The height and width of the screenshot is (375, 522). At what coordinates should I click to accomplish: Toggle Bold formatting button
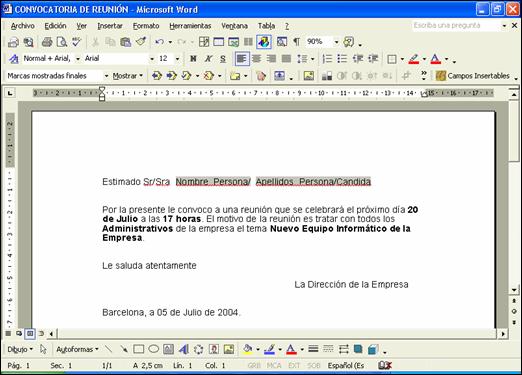193,59
